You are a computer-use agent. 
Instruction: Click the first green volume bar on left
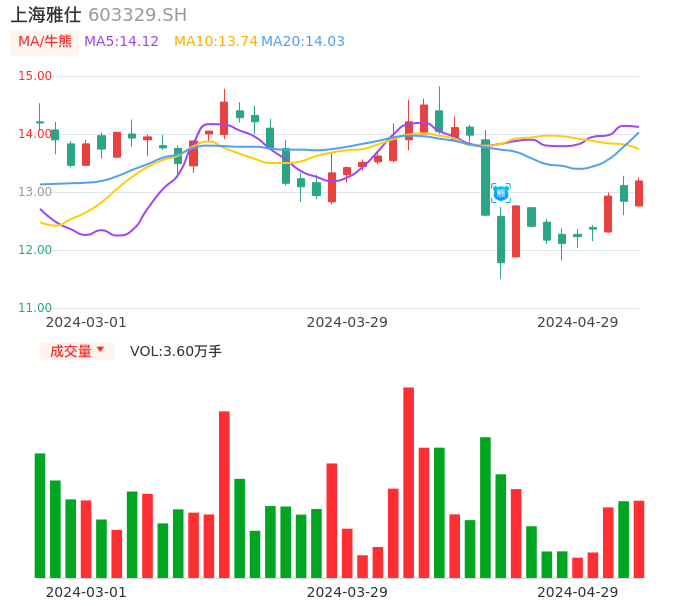[x=40, y=515]
